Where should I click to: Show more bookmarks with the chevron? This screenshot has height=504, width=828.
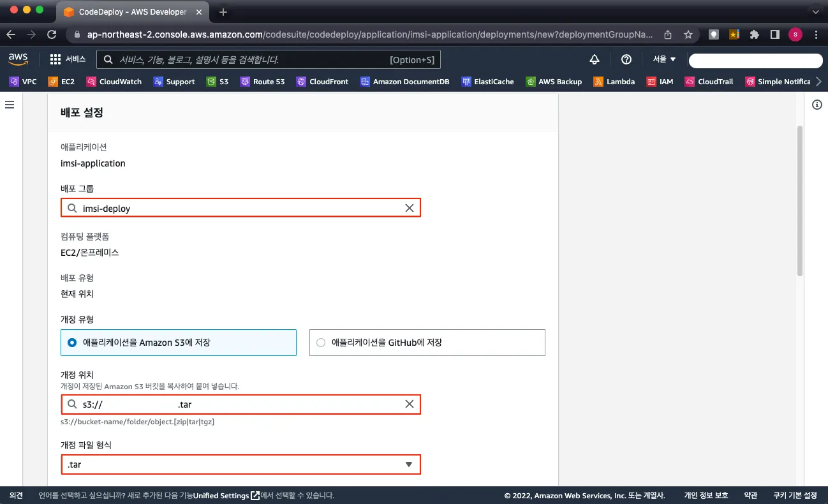[818, 82]
